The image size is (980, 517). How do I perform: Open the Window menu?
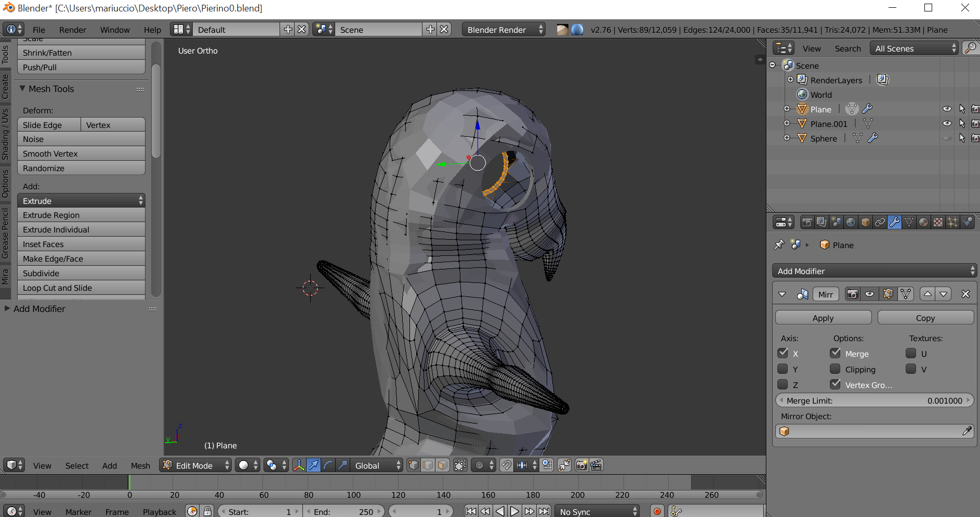click(115, 30)
